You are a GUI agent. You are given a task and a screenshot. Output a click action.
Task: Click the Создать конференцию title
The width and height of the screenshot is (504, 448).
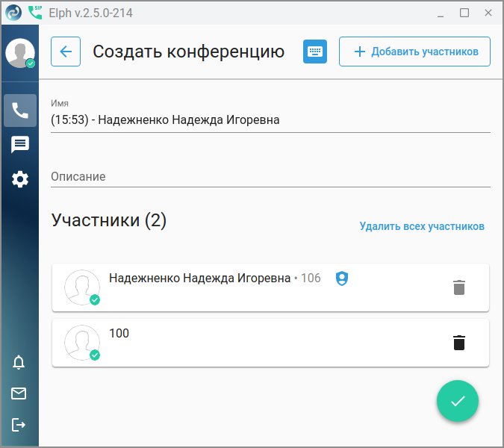[189, 52]
